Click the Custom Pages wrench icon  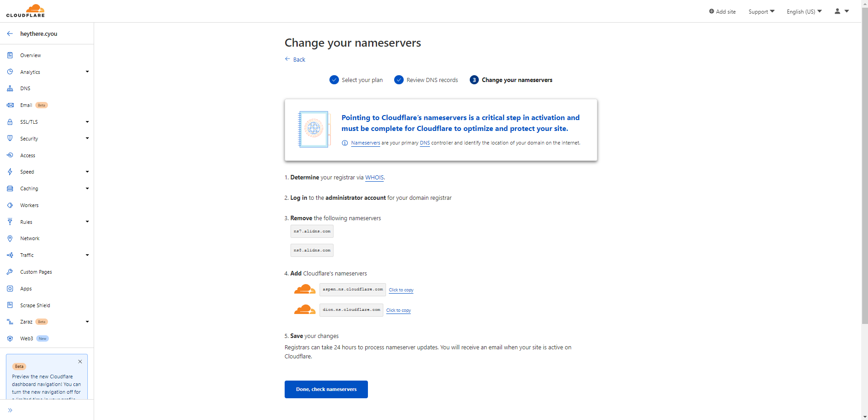10,272
